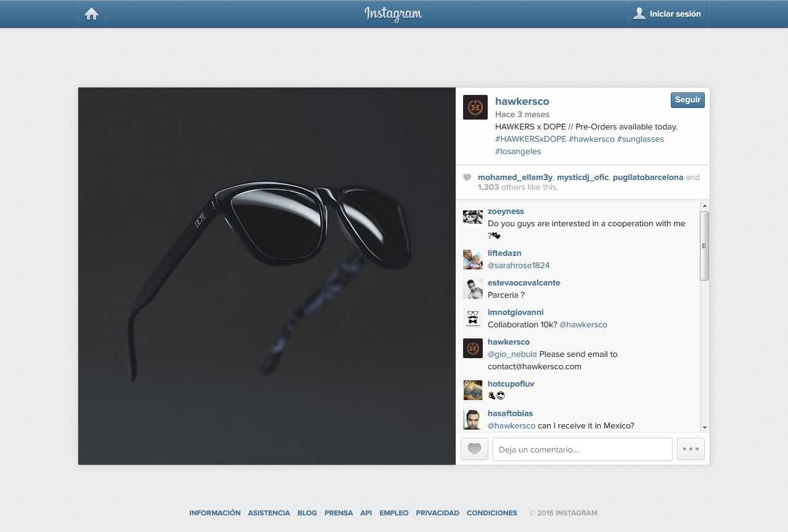This screenshot has height=532, width=788.
Task: Focus the Deja un comentario field
Action: pos(582,449)
